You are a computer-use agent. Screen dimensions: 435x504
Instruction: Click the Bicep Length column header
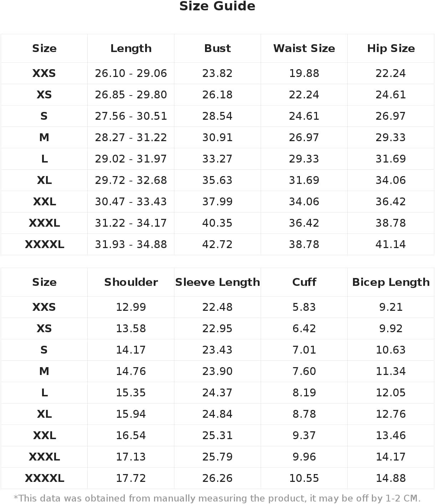(391, 282)
